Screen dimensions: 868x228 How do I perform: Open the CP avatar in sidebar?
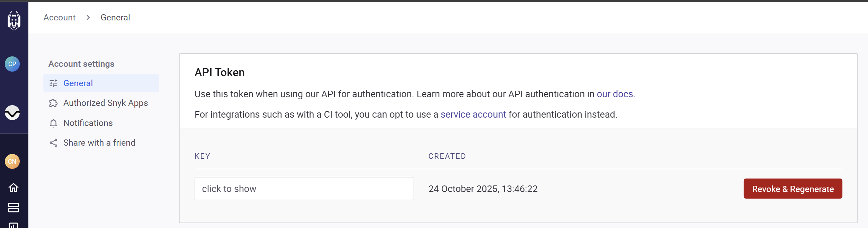click(x=12, y=64)
